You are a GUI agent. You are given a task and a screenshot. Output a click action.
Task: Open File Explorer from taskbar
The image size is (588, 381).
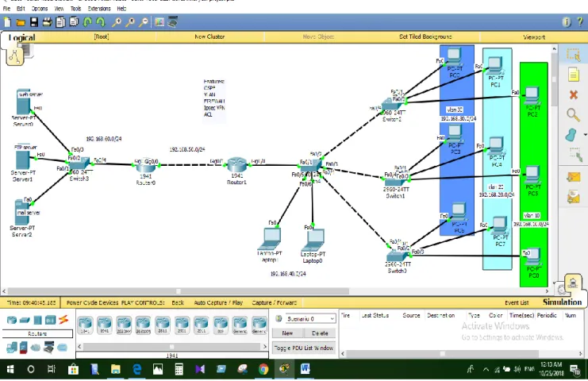(x=116, y=370)
